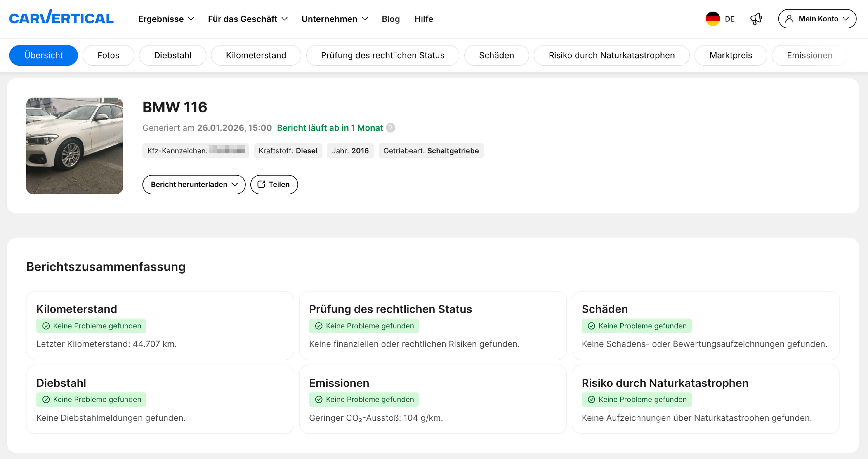The image size is (868, 459).
Task: Click checkmark icon in Emissionen status badge
Action: click(319, 400)
